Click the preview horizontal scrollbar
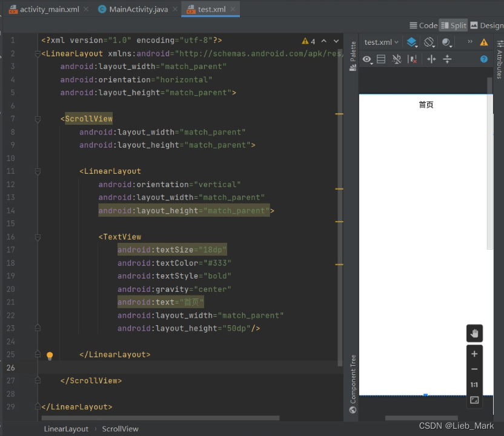This screenshot has height=436, width=504. 422,418
